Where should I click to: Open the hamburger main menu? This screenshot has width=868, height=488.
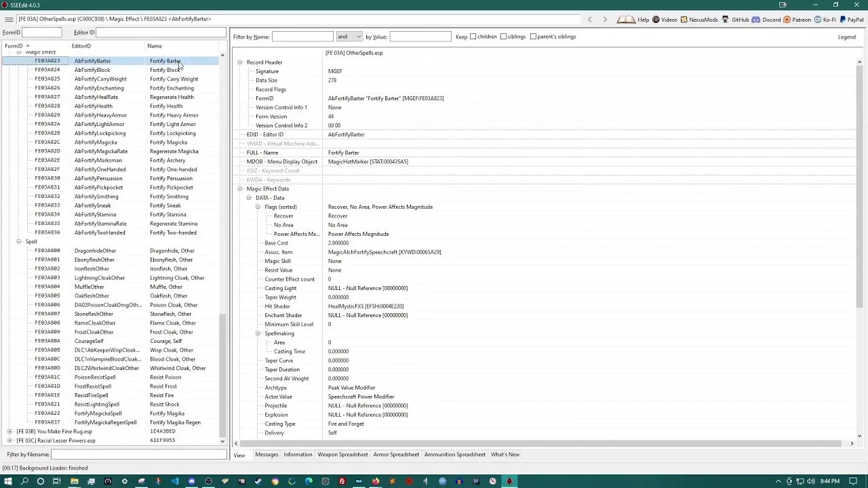9,19
